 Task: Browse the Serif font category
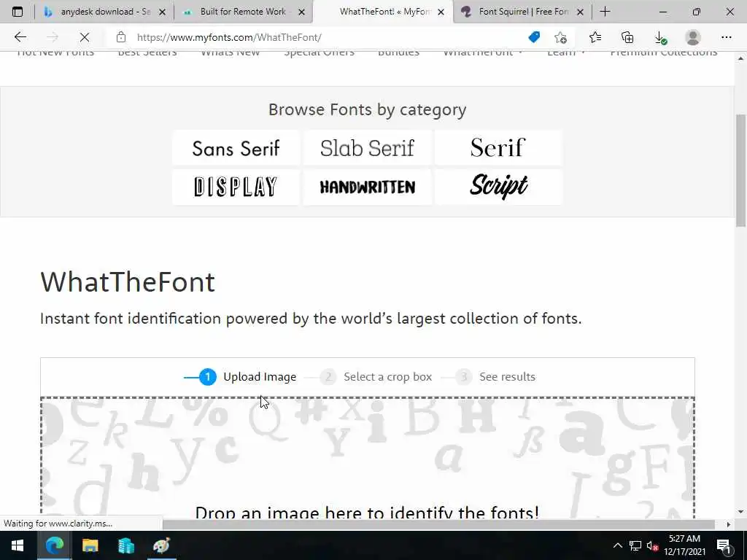click(x=498, y=148)
